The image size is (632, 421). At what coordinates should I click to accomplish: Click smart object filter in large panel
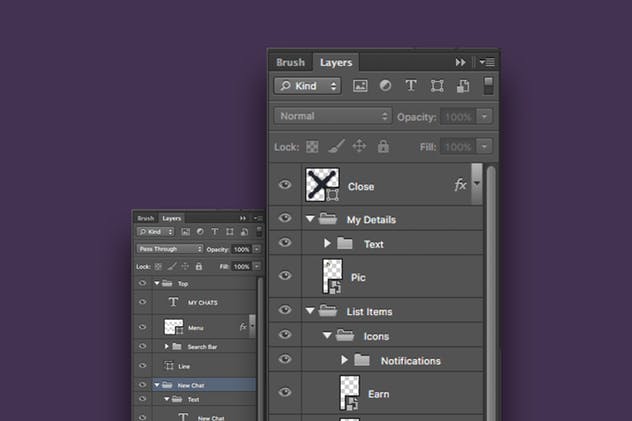(460, 87)
